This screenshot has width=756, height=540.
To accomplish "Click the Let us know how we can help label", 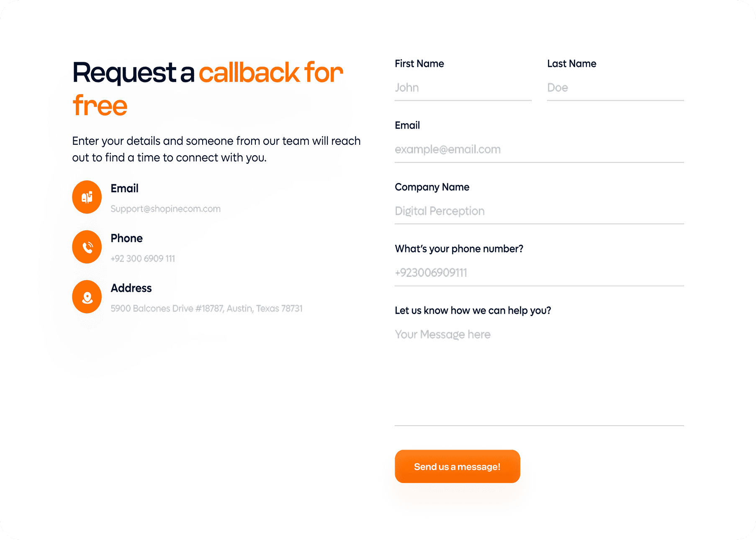I will (x=473, y=311).
